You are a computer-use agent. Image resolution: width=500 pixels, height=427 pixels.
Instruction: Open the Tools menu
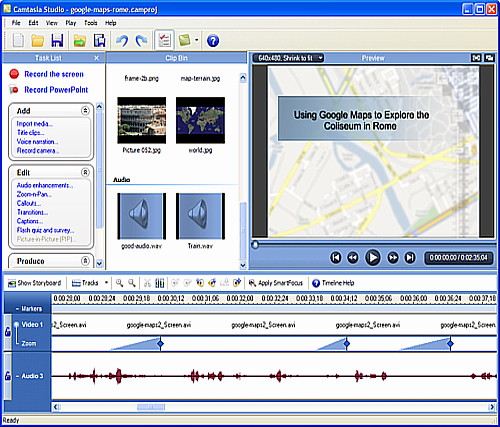90,23
